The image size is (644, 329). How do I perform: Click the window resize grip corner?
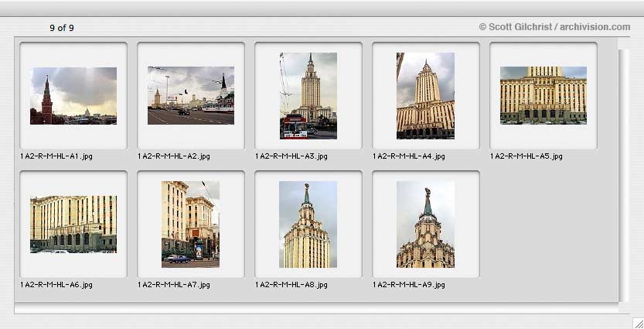(638, 323)
